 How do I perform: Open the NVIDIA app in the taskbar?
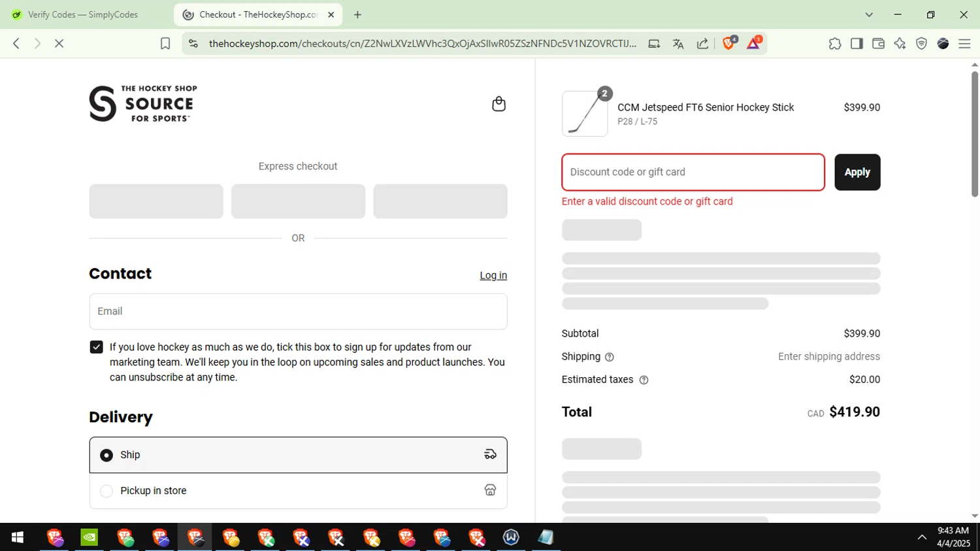(89, 537)
